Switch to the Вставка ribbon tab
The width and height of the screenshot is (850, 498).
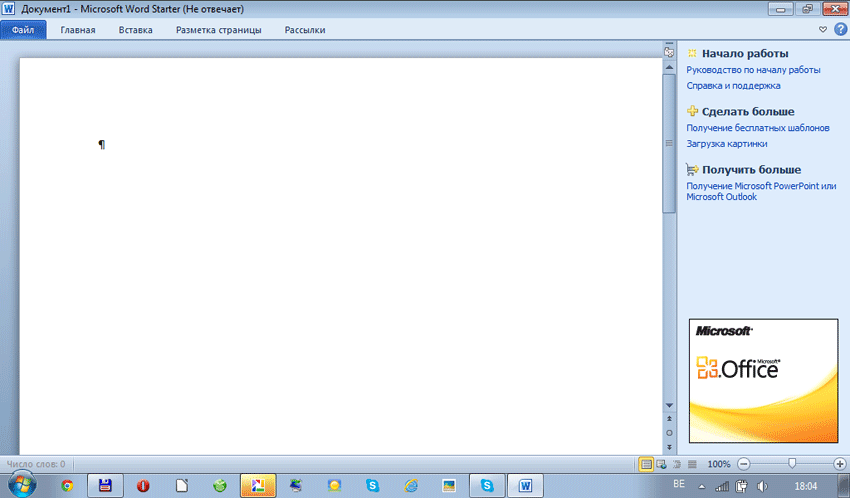coord(135,30)
